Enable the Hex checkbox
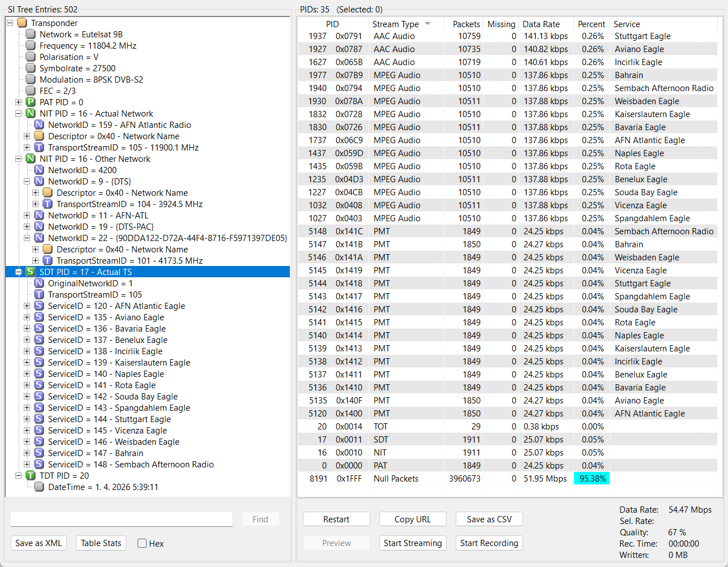728x567 pixels. (x=142, y=543)
